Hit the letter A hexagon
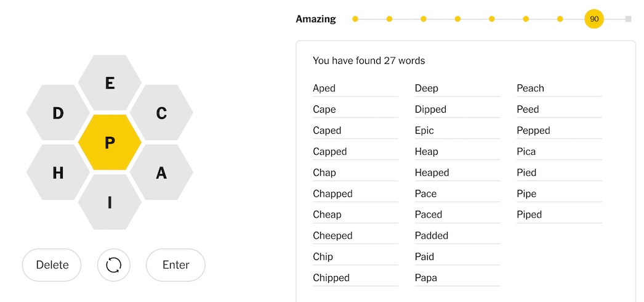This screenshot has width=644, height=302. pos(161,173)
